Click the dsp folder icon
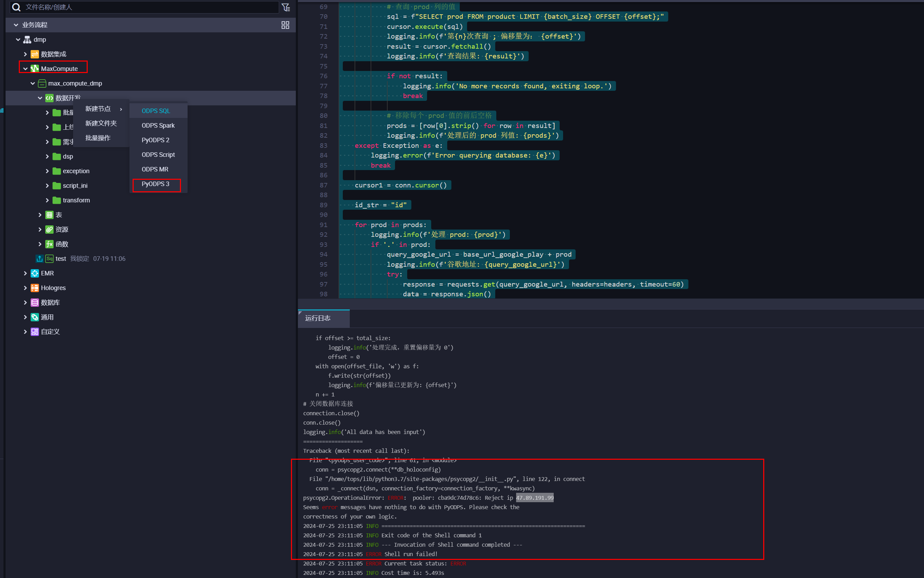Screen dimensions: 924x578 (57, 156)
